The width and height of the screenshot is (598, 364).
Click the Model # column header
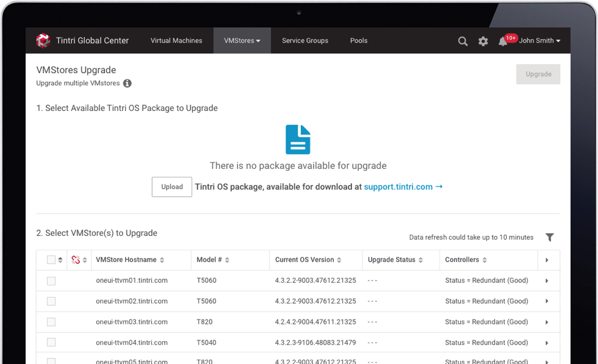[209, 260]
